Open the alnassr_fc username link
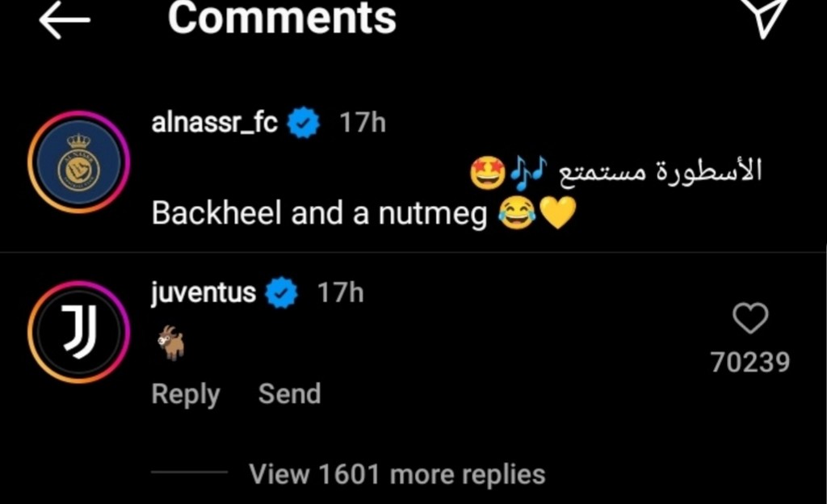 [214, 124]
